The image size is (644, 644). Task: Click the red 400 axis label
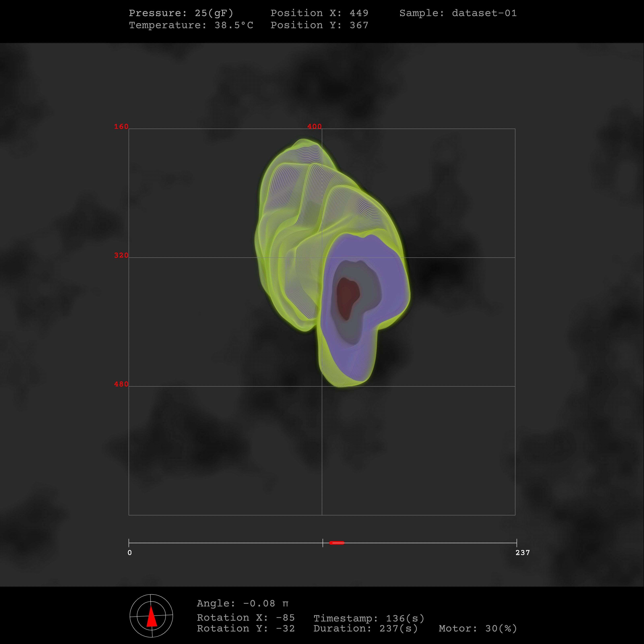[x=314, y=127]
